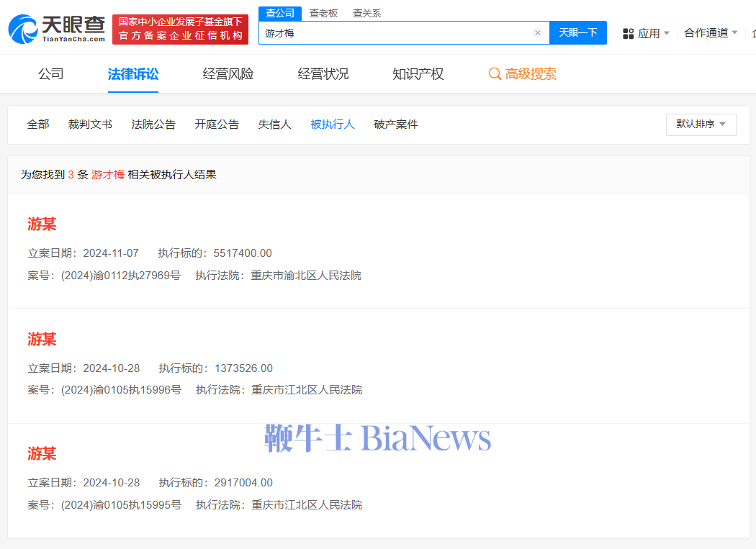
Task: Click case number (2024)渝0112执27969号
Action: (x=120, y=276)
